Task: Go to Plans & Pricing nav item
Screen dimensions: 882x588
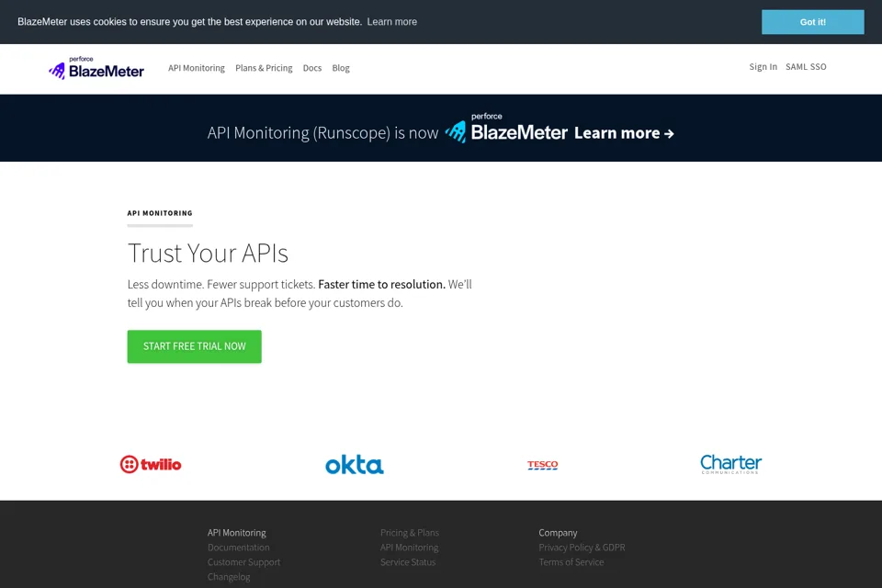Action: (x=264, y=68)
